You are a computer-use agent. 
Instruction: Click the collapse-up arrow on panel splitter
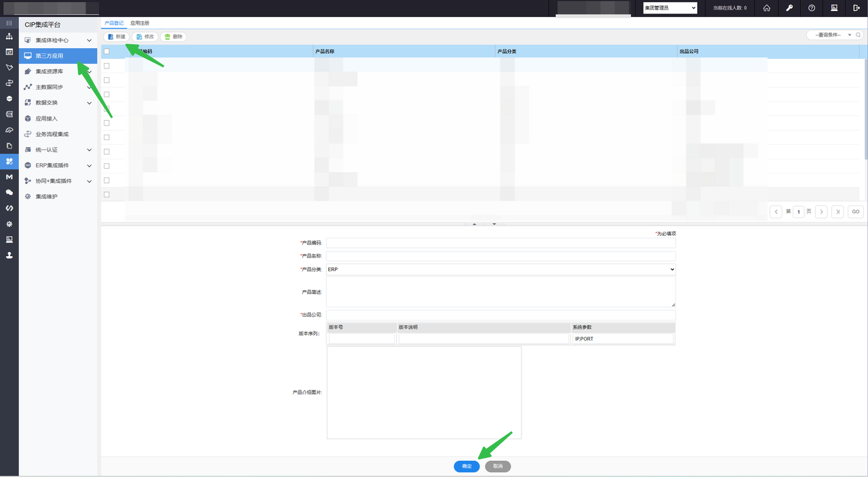click(474, 224)
